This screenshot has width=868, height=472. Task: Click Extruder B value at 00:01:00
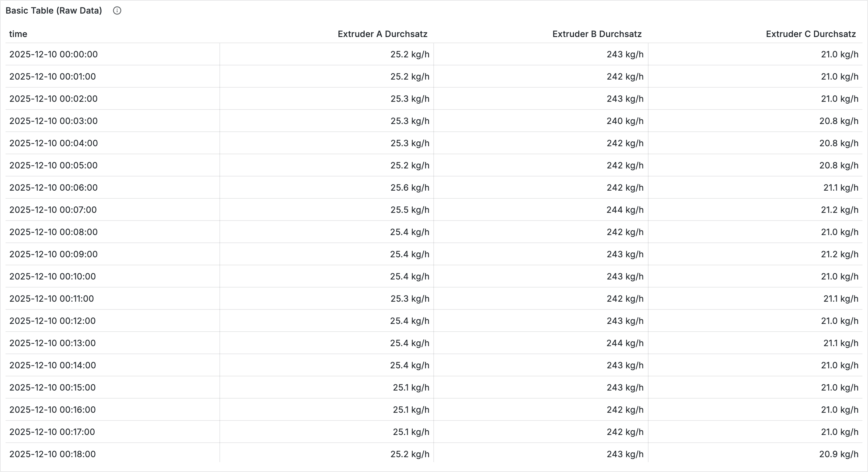pos(625,77)
